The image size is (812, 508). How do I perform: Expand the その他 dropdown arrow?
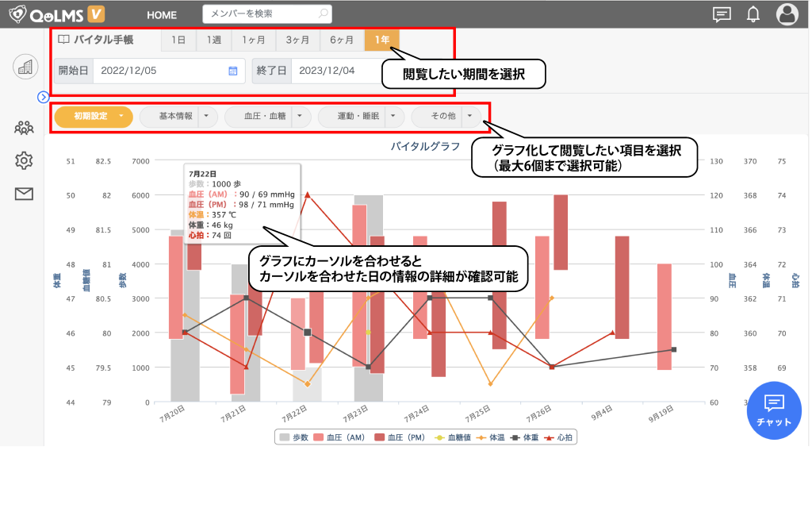(x=469, y=117)
